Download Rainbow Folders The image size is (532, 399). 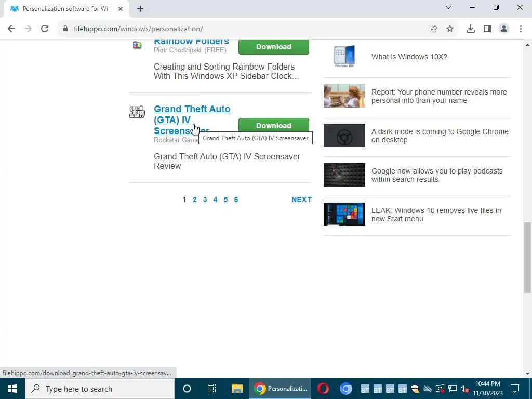coord(273,47)
